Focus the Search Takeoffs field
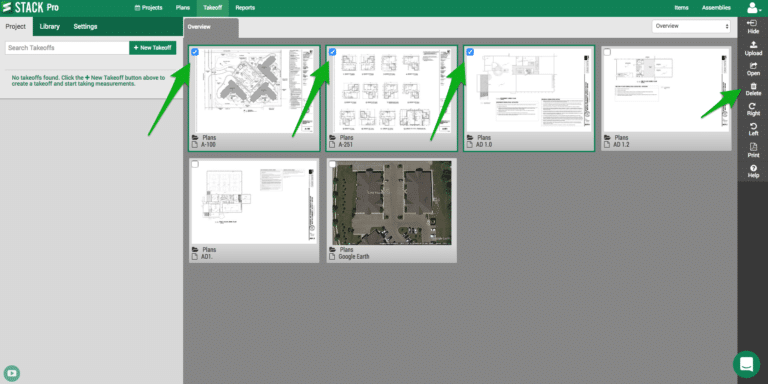This screenshot has height=384, width=768. [67, 48]
